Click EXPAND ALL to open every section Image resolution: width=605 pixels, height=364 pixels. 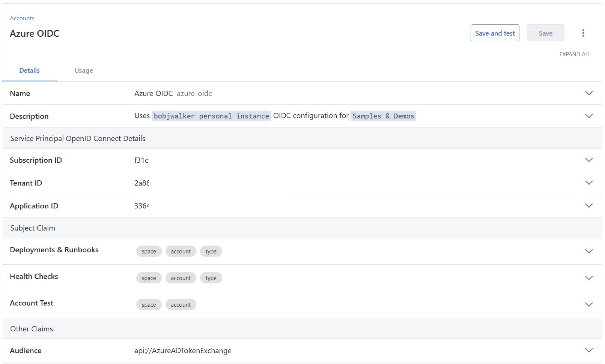[x=575, y=54]
